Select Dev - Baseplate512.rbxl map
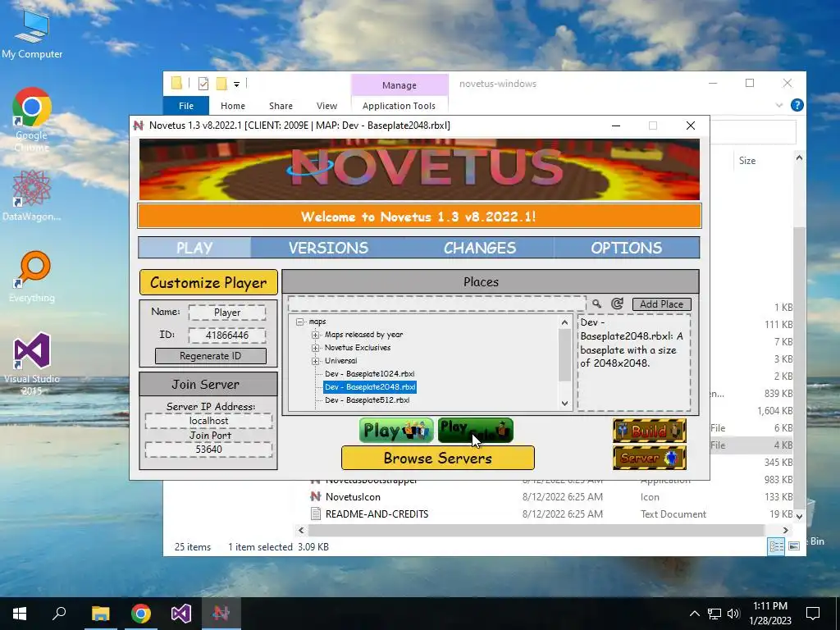 [x=367, y=400]
